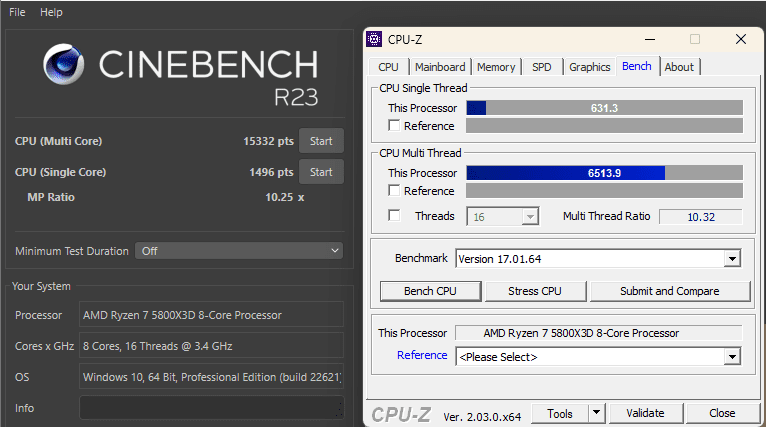This screenshot has width=766, height=427.
Task: Click the Multi Thread Ratio value 10.32
Action: pyautogui.click(x=701, y=217)
